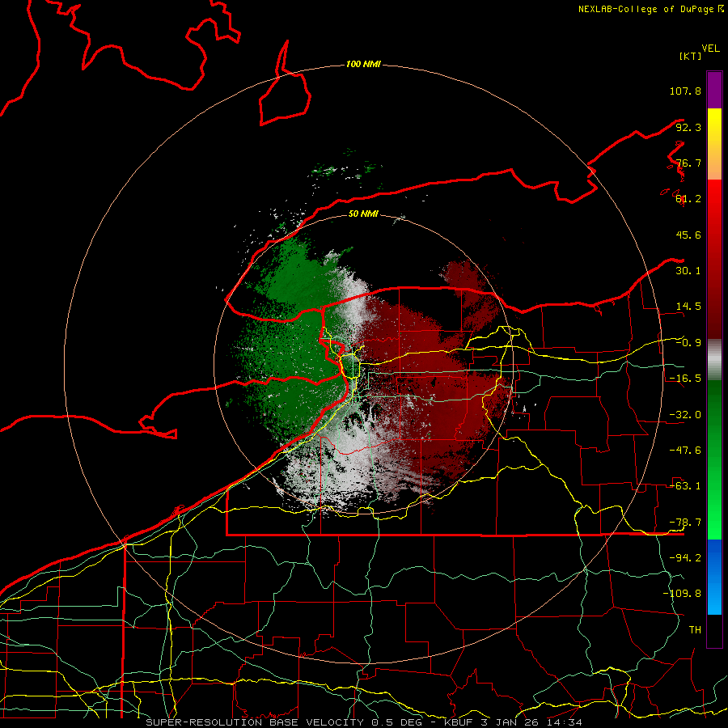Click the bright green segment of the color bar
The height and width of the screenshot is (728, 728).
(714, 459)
